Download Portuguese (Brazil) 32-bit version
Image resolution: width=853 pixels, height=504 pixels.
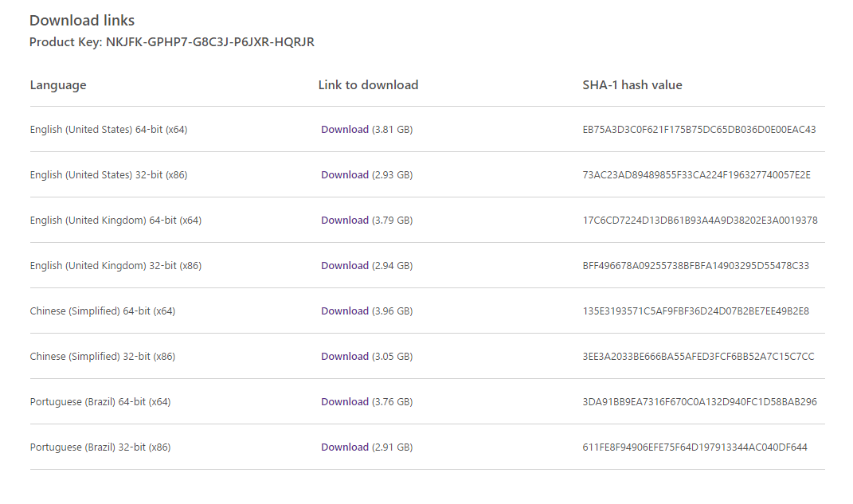point(345,447)
